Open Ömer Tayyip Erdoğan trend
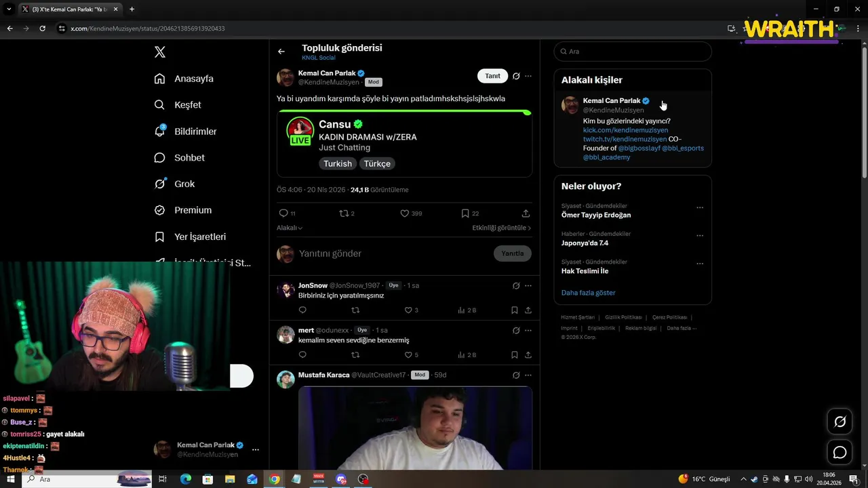 pyautogui.click(x=596, y=215)
